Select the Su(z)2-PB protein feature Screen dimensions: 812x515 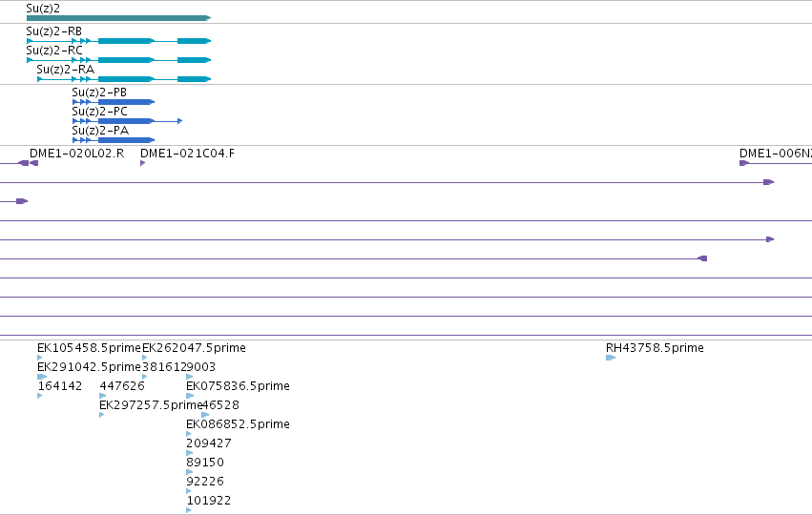point(114,102)
